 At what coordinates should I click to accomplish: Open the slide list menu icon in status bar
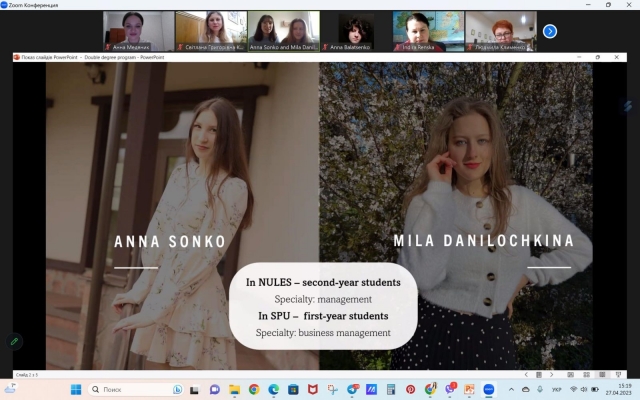pos(539,374)
